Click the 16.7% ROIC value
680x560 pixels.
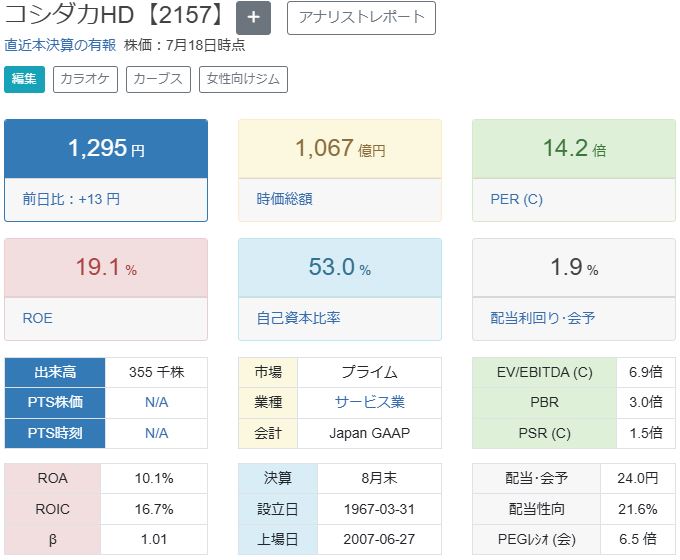pos(154,509)
